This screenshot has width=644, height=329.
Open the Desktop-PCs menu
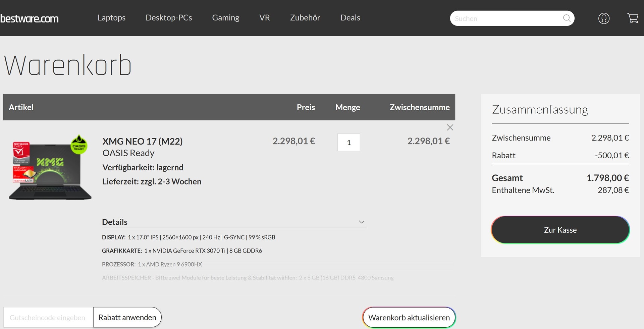pos(169,18)
